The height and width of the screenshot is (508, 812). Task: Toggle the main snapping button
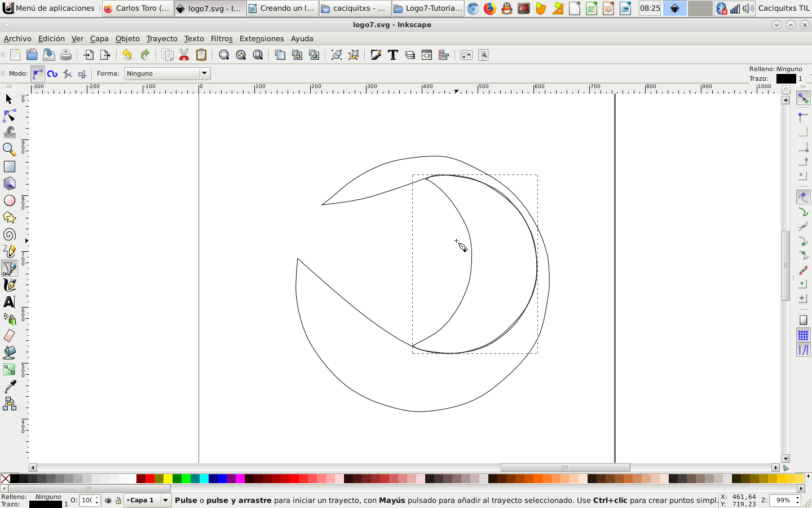point(804,98)
